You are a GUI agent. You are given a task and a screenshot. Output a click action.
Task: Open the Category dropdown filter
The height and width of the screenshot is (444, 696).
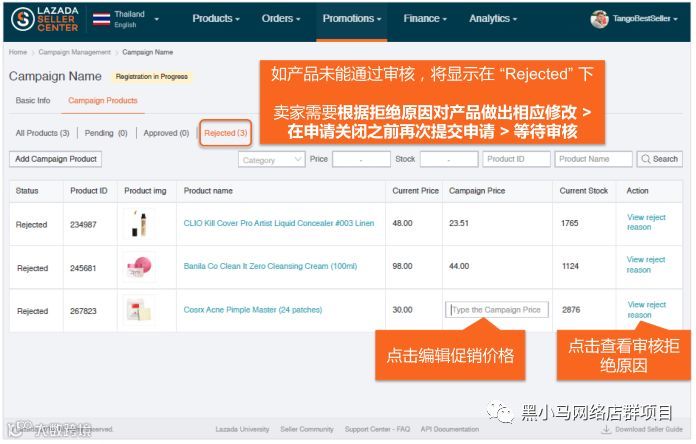point(271,159)
